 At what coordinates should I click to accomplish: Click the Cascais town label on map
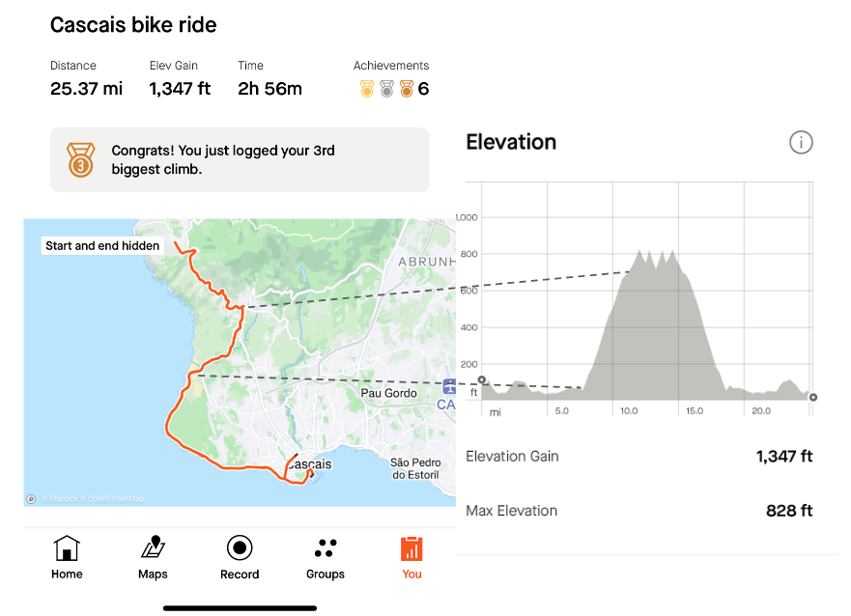(309, 464)
